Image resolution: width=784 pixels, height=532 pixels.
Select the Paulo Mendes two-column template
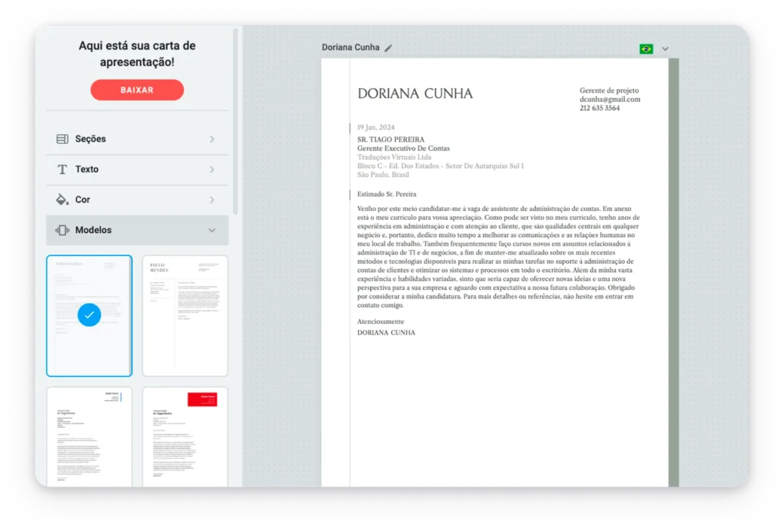pos(185,315)
